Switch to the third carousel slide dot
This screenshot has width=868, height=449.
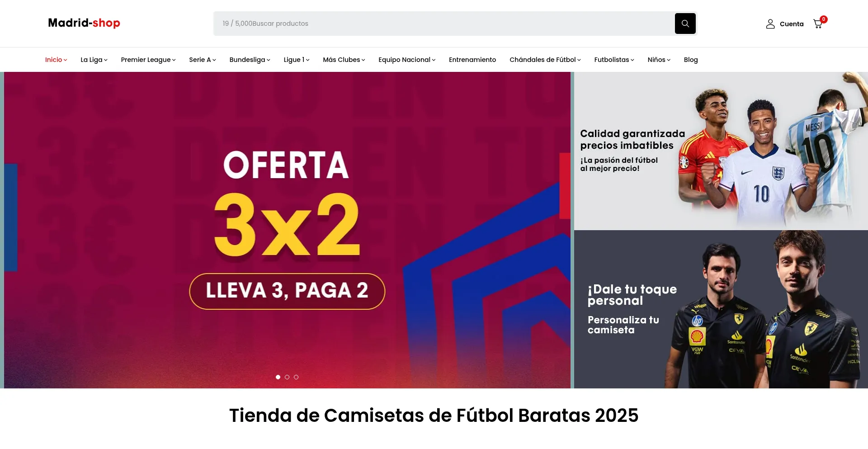(x=296, y=377)
